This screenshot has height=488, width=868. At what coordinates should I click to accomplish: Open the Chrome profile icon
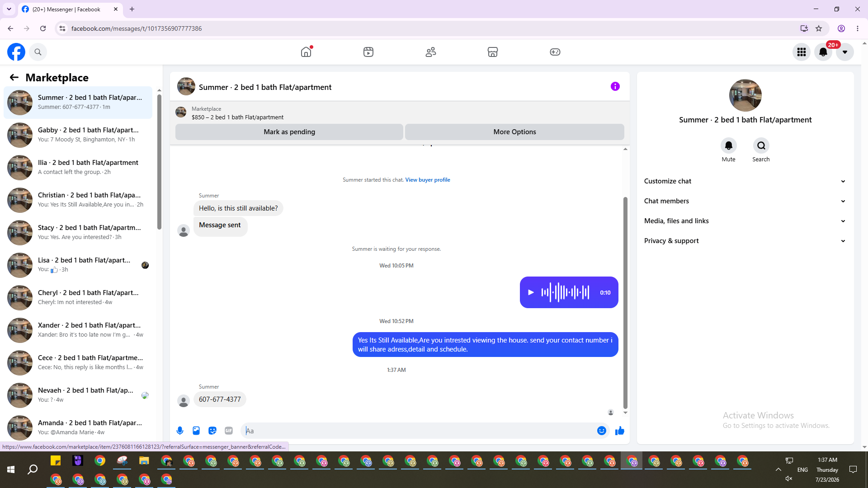pos(841,28)
